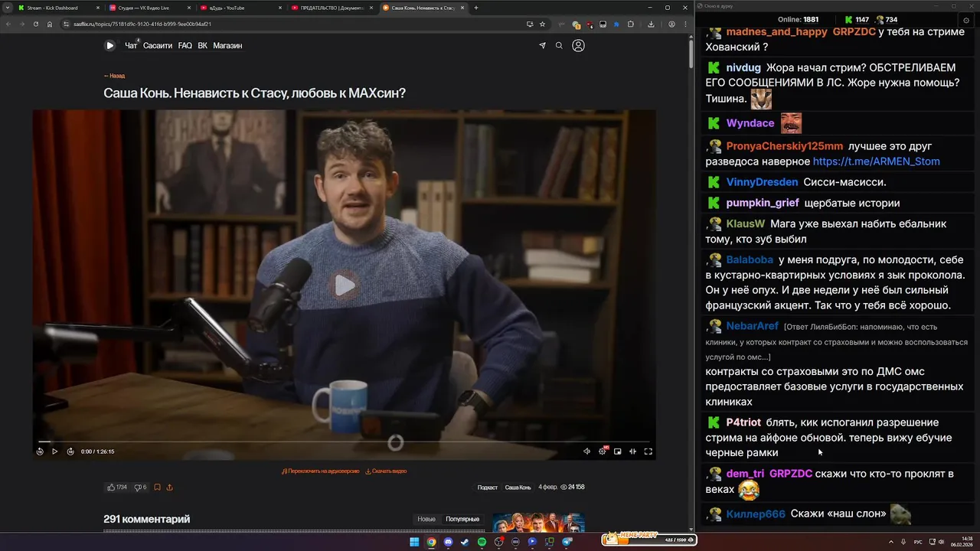This screenshot has height=551, width=980.
Task: Sort comments by Популярные
Action: (x=462, y=519)
